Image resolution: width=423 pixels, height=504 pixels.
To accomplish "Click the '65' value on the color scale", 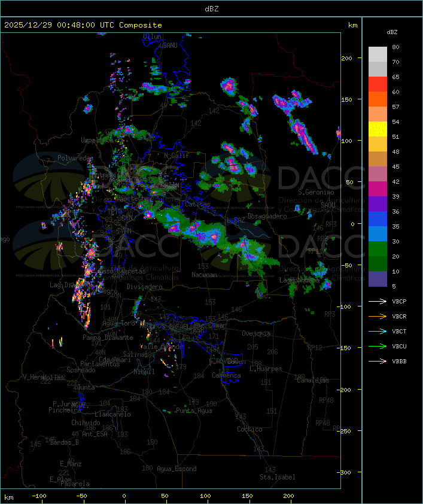I will (395, 77).
